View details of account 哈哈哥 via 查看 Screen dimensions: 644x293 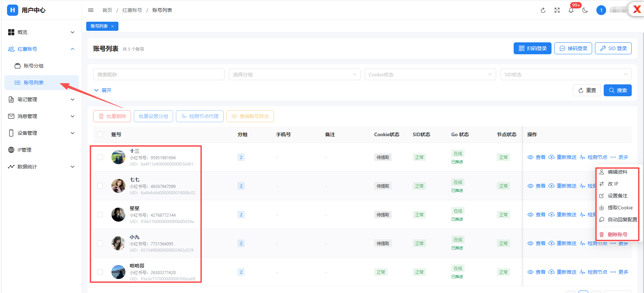pos(536,272)
